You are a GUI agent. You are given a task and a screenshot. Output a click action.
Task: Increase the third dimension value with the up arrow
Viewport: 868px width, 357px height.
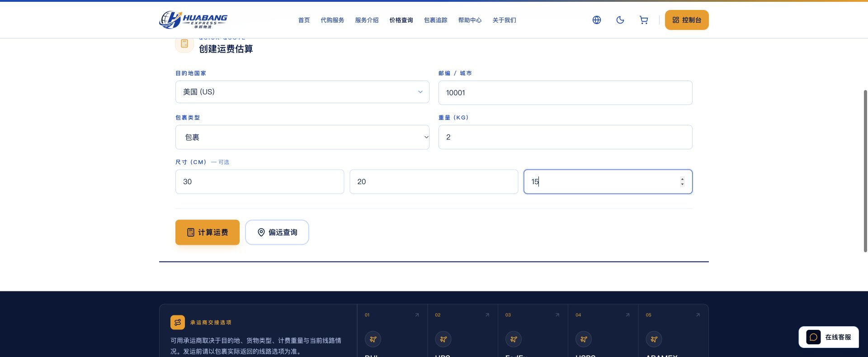tap(682, 179)
